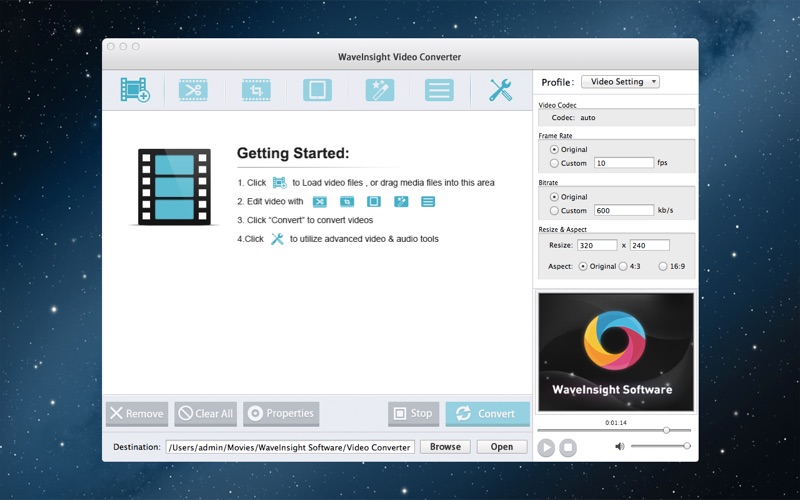800x500 pixels.
Task: Open the Crop video tool in toolbar
Action: 256,90
